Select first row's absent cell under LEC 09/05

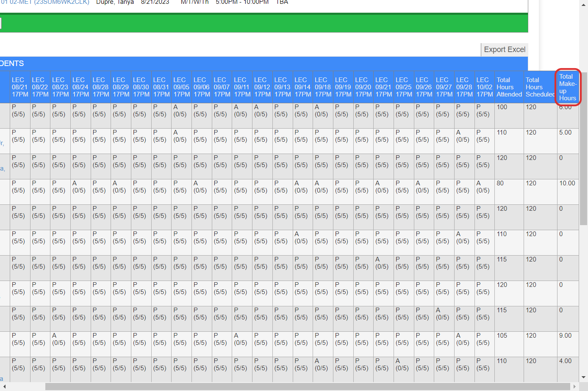click(x=180, y=111)
